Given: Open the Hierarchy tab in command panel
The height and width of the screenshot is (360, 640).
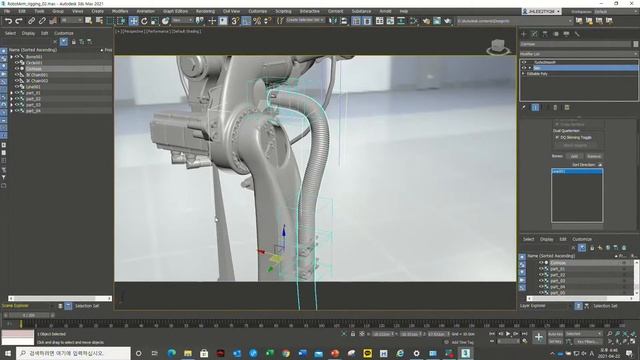Looking at the screenshot, I should point(545,34).
